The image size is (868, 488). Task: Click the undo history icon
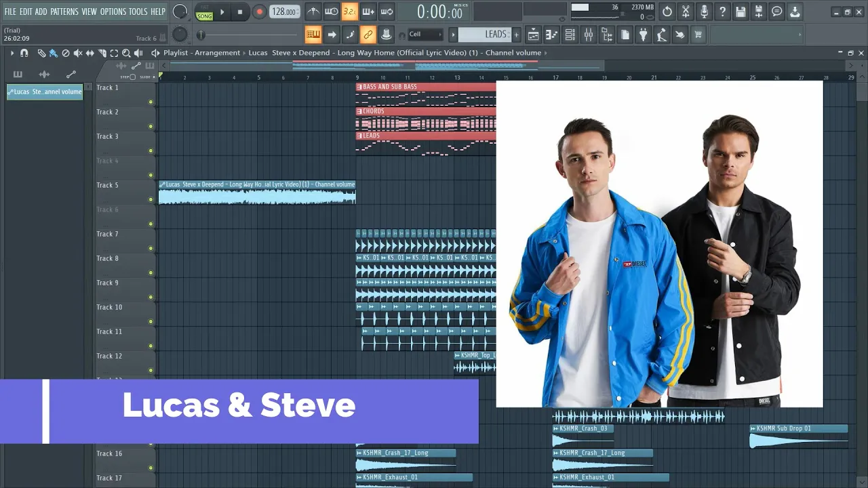(x=667, y=12)
